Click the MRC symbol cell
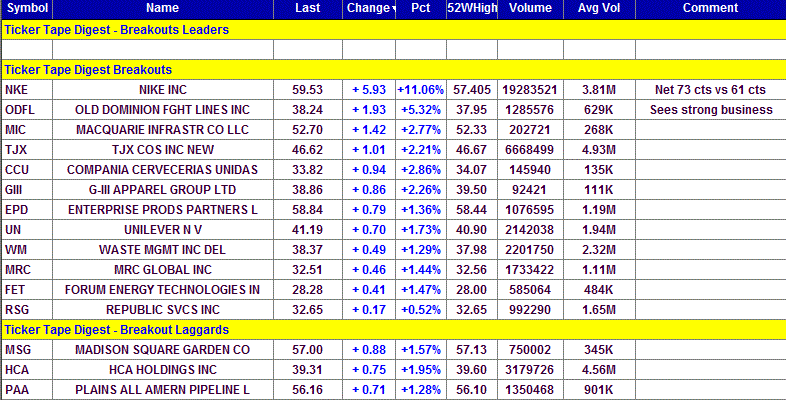Image resolution: width=786 pixels, height=400 pixels. coord(27,270)
